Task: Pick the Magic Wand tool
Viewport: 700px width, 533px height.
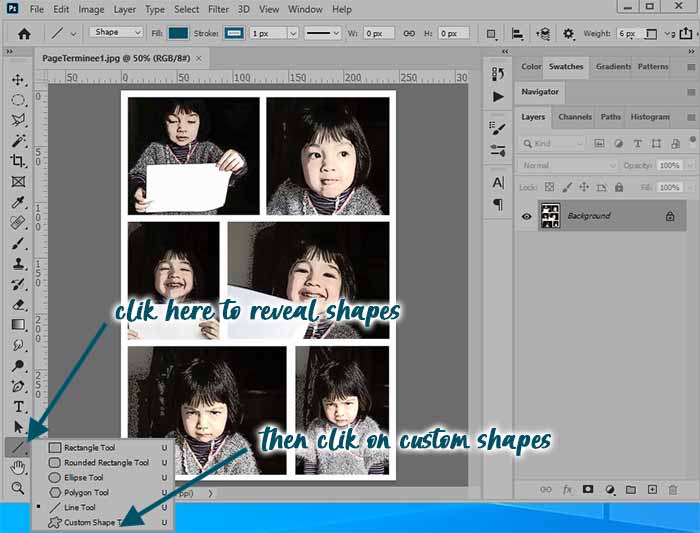Action: pos(18,140)
